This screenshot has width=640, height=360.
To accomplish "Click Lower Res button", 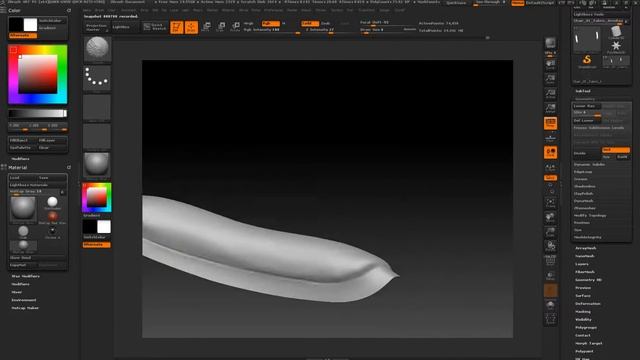I will point(587,106).
